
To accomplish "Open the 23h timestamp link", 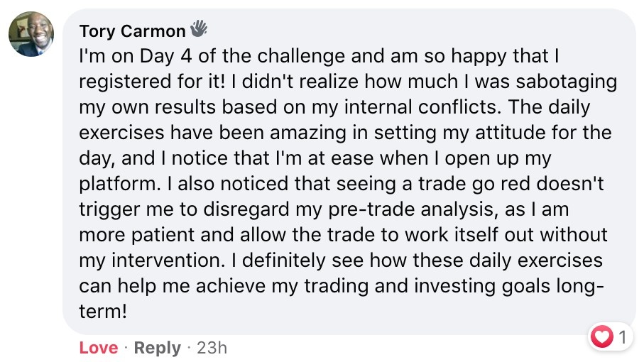I will (x=212, y=348).
